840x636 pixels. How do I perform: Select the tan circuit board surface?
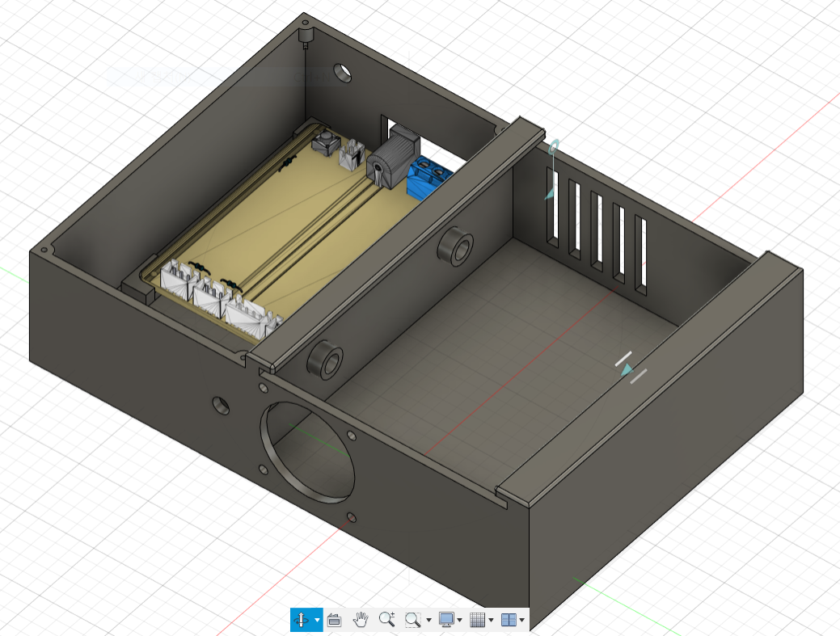pyautogui.click(x=300, y=225)
